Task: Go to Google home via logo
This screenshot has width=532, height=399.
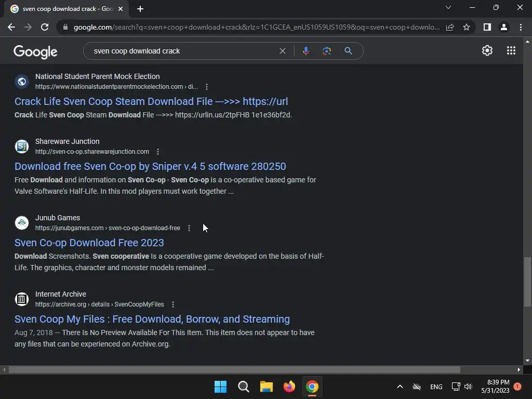Action: pos(35,51)
